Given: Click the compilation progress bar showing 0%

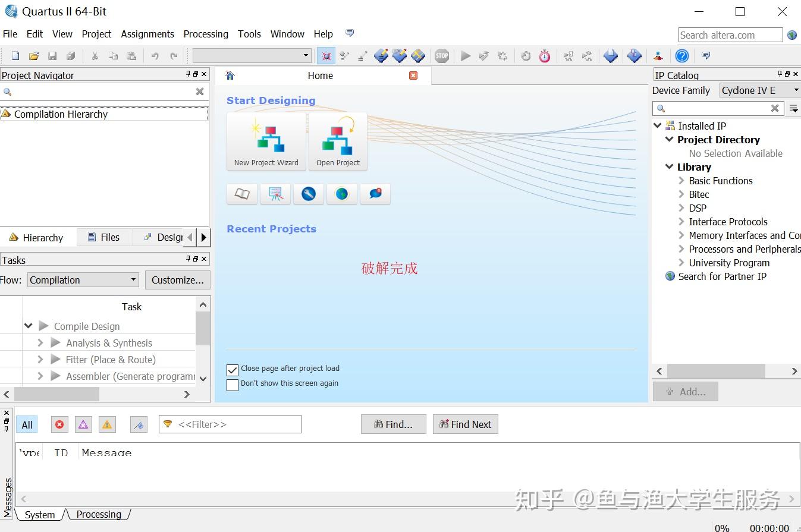Looking at the screenshot, I should pyautogui.click(x=721, y=527).
